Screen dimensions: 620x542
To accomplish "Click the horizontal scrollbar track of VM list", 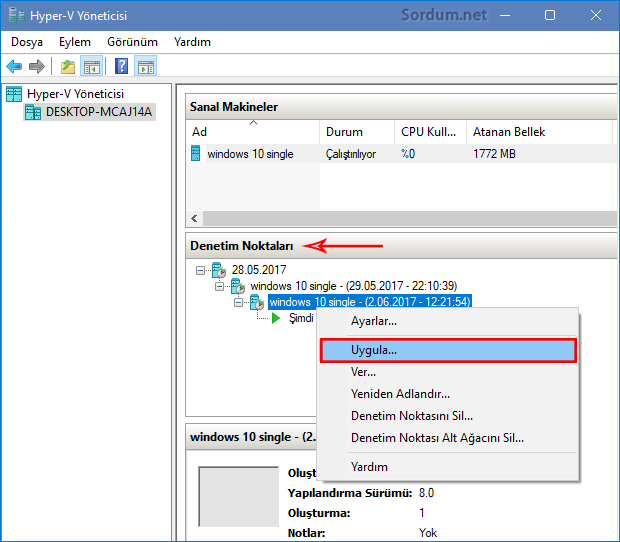I will (410, 219).
